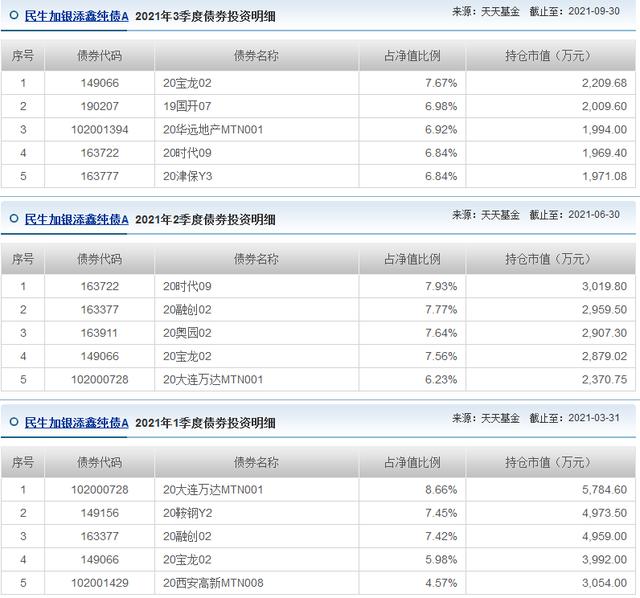
Task: Open 民生加银添鑫纯债A link in 2季度 section
Action: (76, 220)
